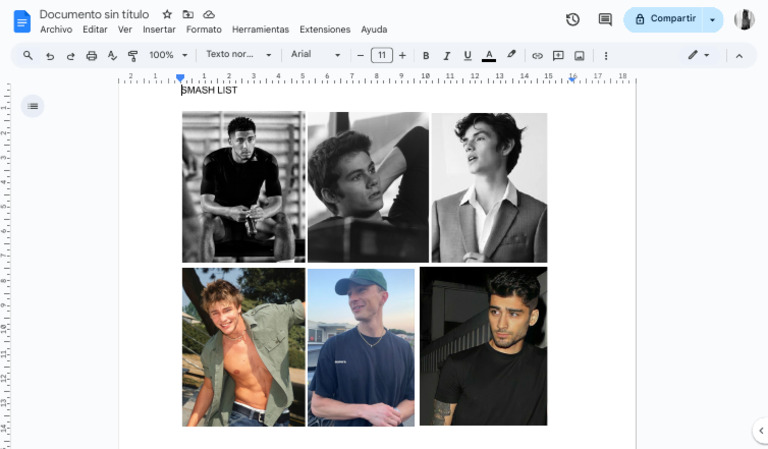768x449 pixels.
Task: Move document using the folder icon
Action: (x=188, y=14)
